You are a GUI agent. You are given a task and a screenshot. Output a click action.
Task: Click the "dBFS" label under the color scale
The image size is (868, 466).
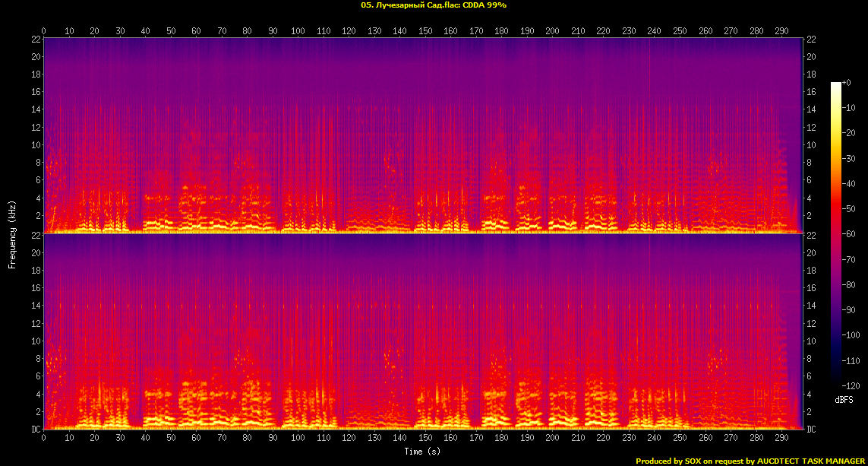pos(844,399)
